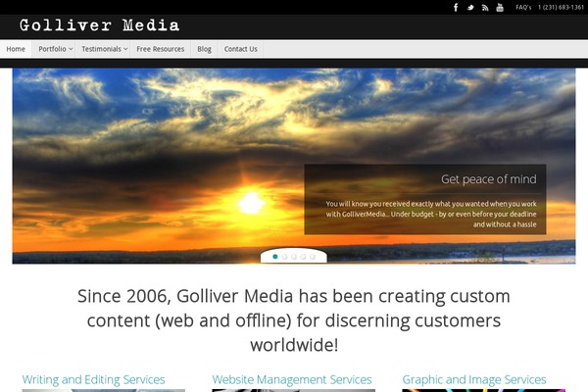Screen dimensions: 588x392
Task: Click the 'Since 2006, Golliver Media' headline
Action: pos(294,320)
